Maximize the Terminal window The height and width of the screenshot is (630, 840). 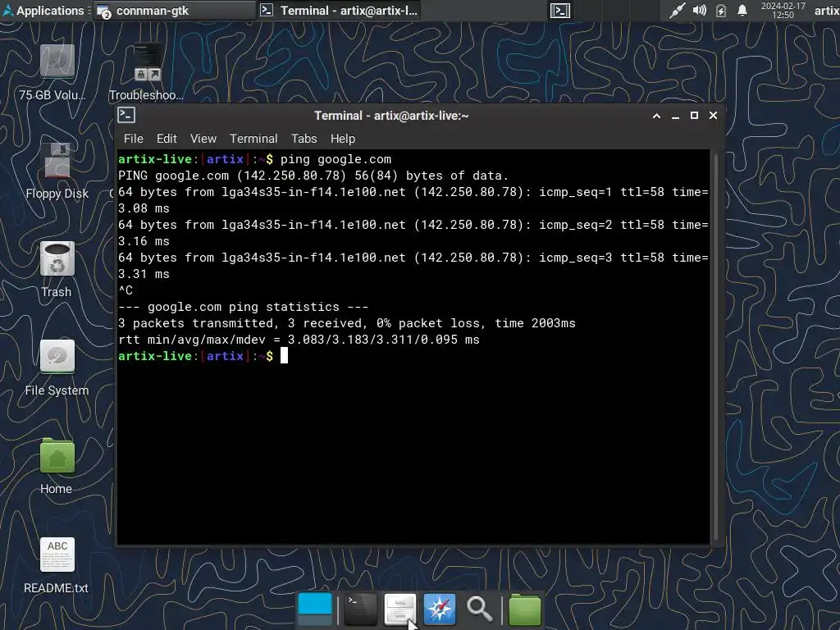[694, 116]
